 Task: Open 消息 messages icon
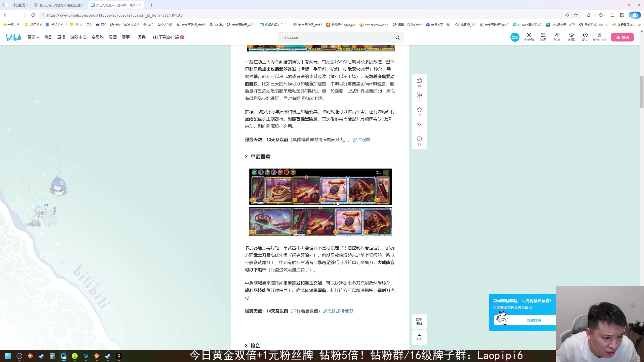pos(543,37)
